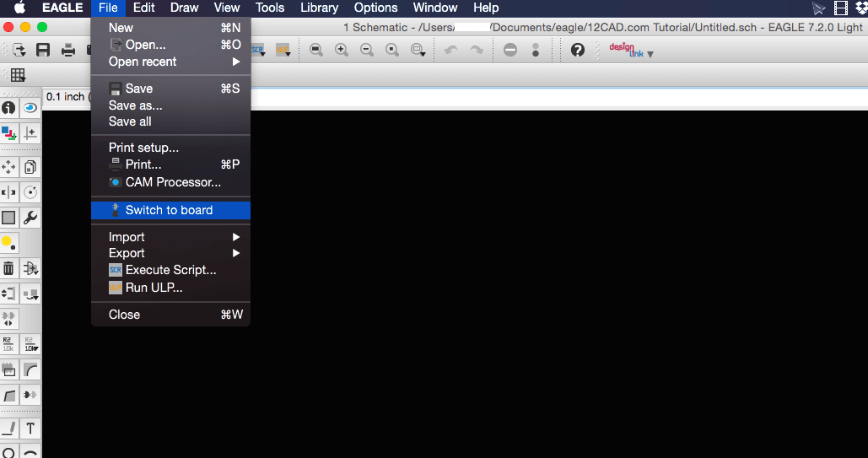Click the ULP toolbar icon
The height and width of the screenshot is (458, 868).
click(283, 50)
